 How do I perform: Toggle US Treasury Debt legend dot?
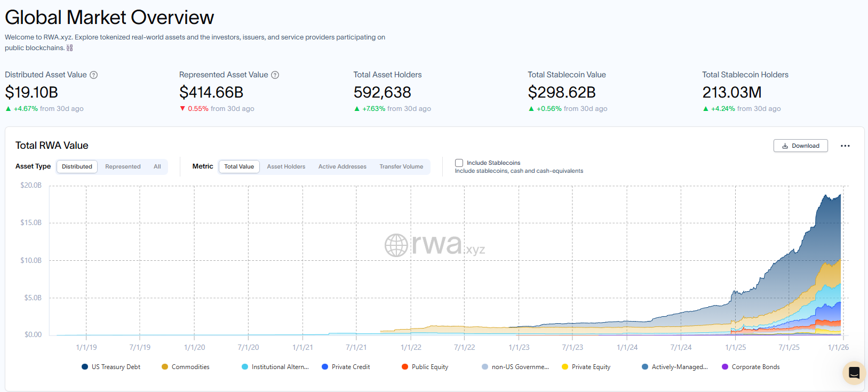click(x=85, y=367)
